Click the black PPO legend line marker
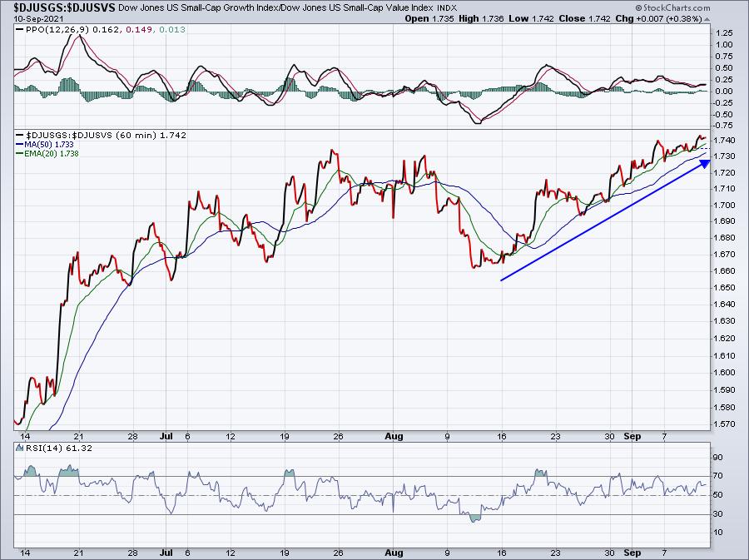This screenshot has width=749, height=560. tap(20, 30)
